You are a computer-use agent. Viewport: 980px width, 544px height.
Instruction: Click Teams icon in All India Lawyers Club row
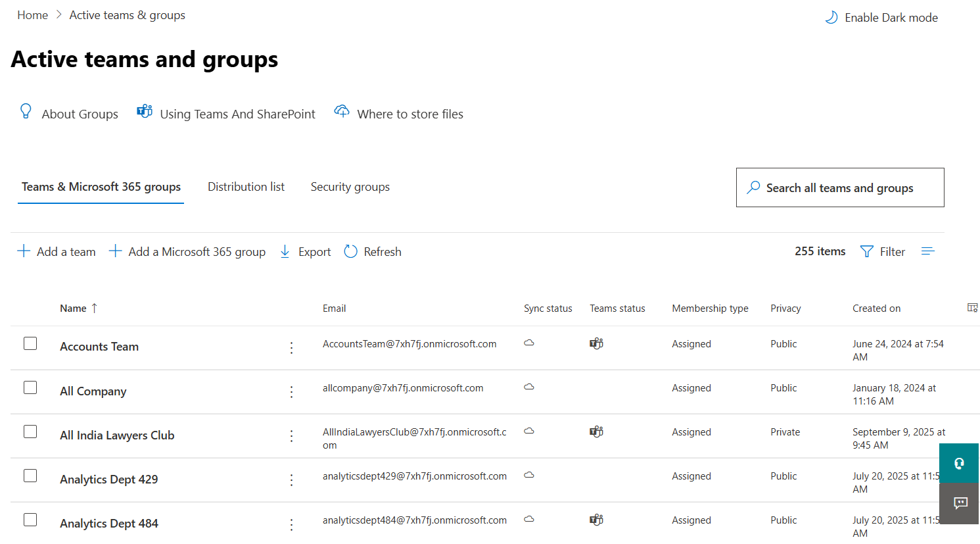point(596,432)
